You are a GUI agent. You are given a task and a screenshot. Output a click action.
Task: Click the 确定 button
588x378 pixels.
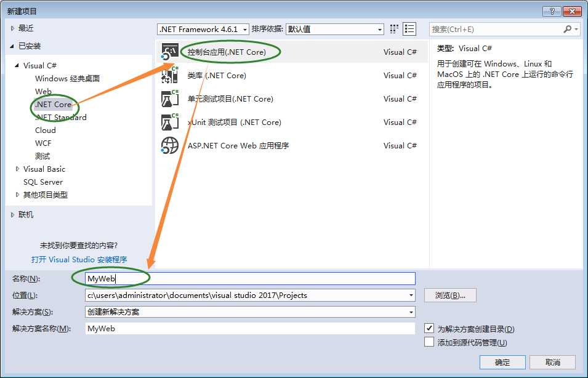click(502, 362)
